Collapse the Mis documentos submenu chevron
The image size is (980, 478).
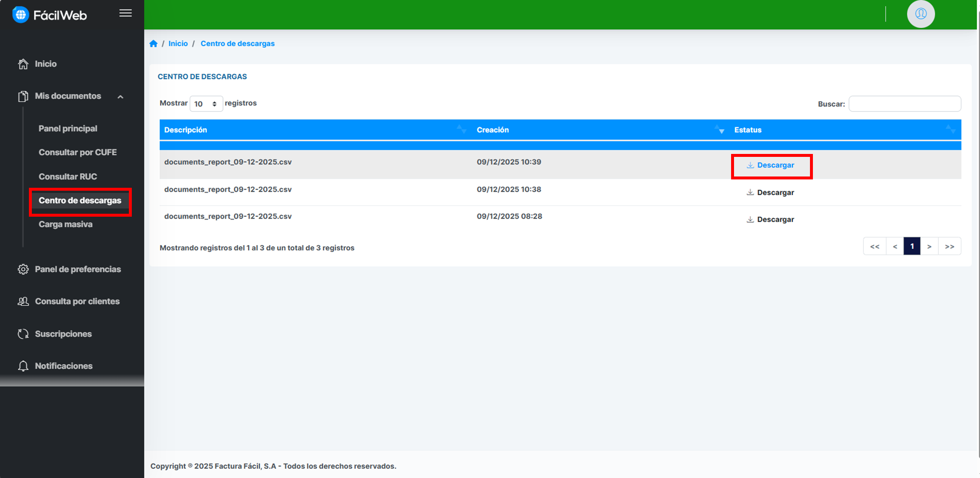tap(121, 97)
